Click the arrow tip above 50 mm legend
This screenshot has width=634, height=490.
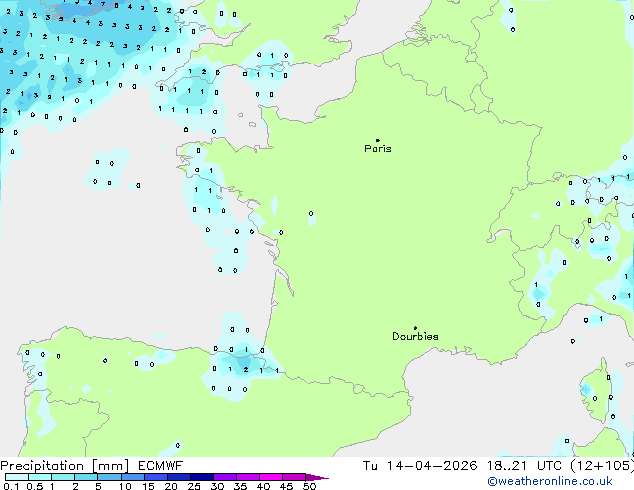317,477
